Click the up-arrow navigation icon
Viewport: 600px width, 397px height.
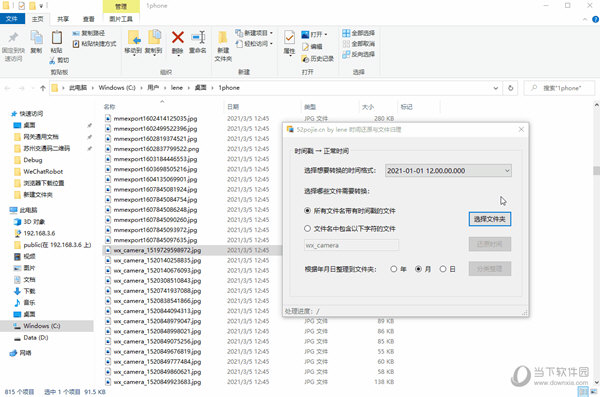point(42,88)
